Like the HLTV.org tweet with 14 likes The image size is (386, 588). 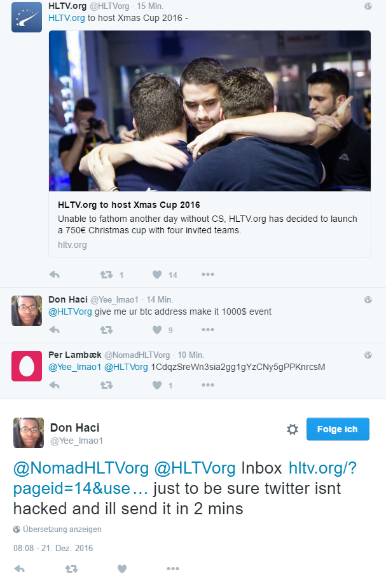click(157, 275)
